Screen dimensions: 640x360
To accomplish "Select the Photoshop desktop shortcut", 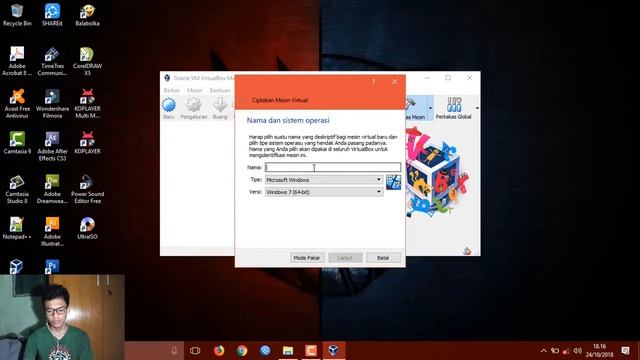I will [x=52, y=266].
